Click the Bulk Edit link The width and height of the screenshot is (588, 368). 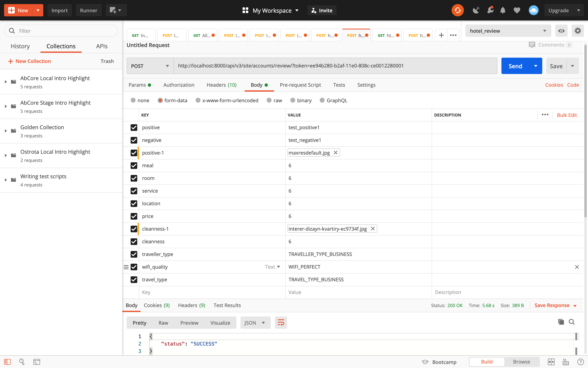567,115
